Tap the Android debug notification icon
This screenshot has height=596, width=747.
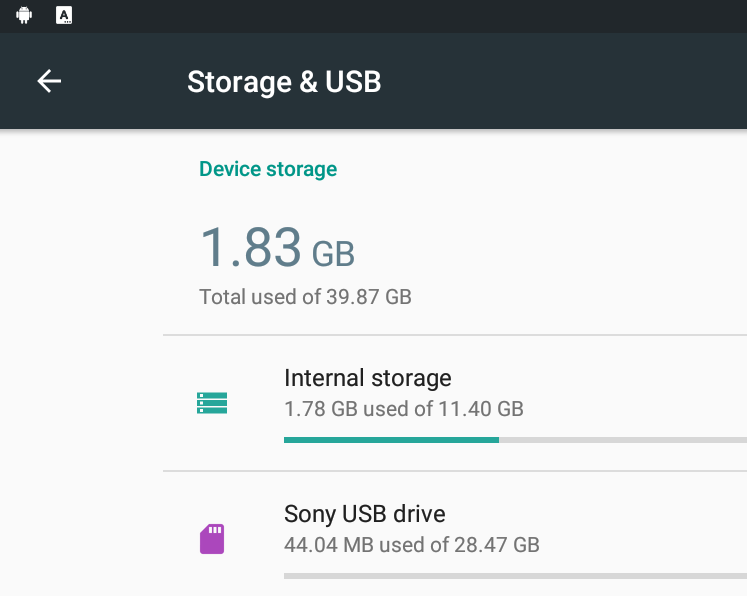pyautogui.click(x=24, y=15)
